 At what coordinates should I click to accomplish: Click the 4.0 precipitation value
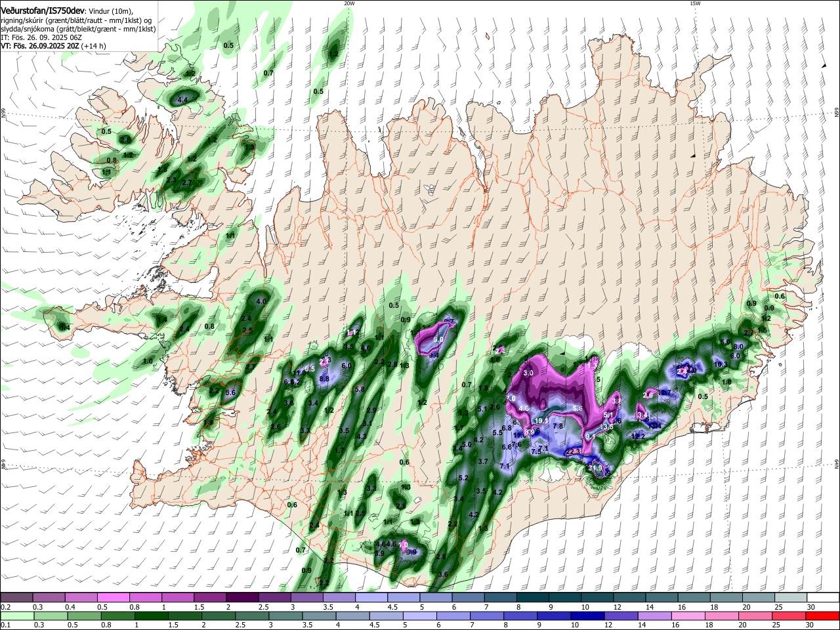click(x=261, y=301)
